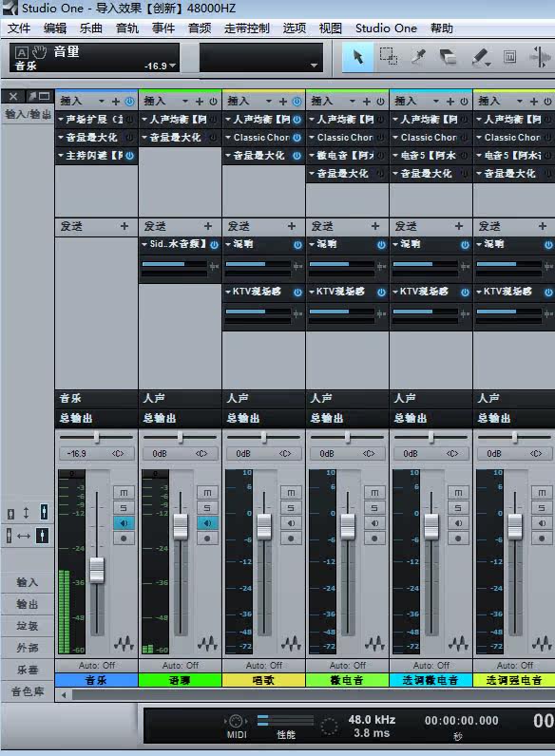Click the 音色库 side panel button

point(27,691)
